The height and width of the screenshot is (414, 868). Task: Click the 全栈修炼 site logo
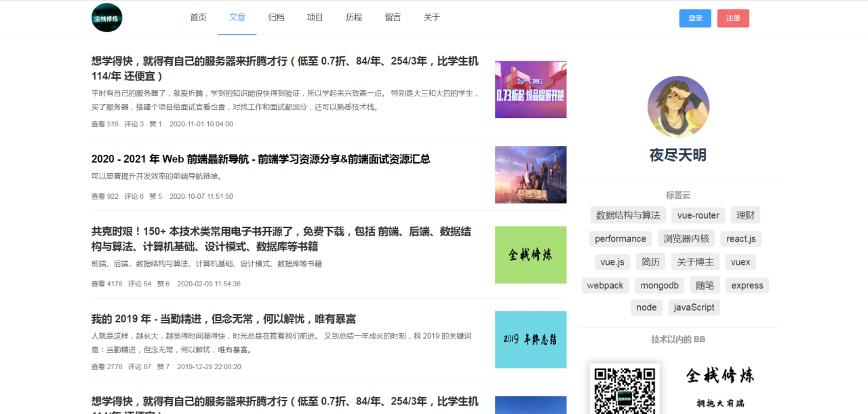pos(106,18)
